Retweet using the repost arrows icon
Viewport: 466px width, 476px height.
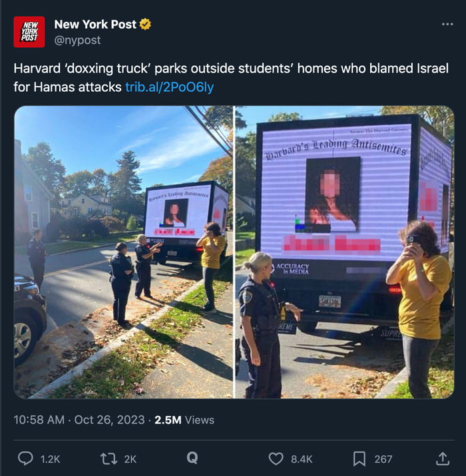(x=109, y=459)
